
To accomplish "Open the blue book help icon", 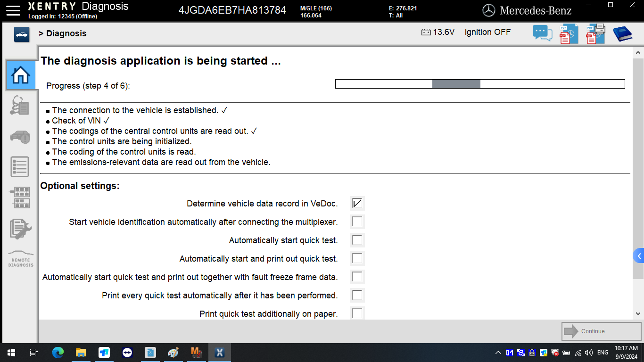I will click(622, 34).
